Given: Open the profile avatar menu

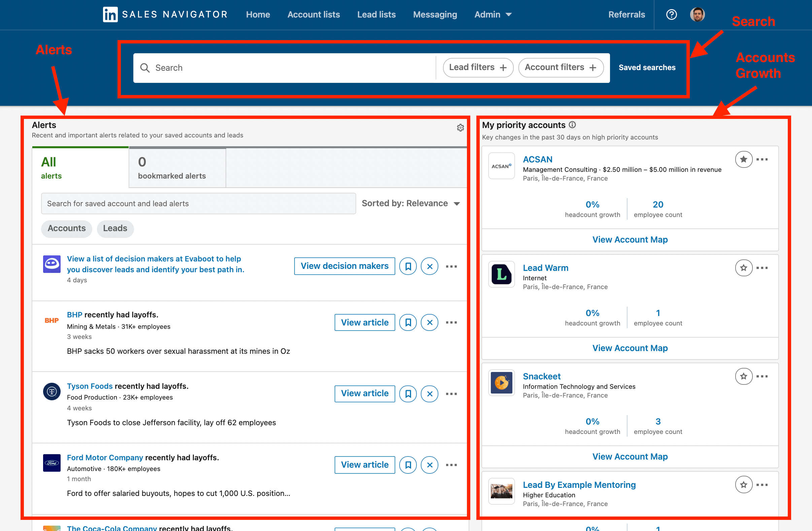Looking at the screenshot, I should pos(697,14).
